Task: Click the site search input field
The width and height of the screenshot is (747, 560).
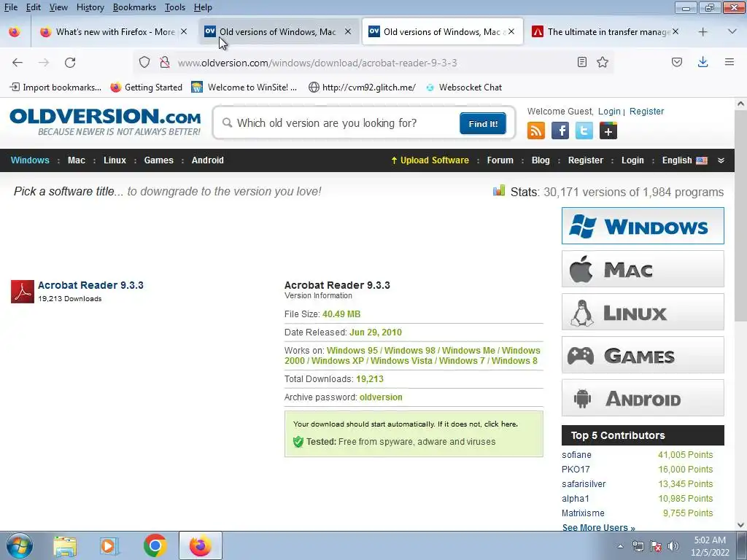Action: pos(347,123)
